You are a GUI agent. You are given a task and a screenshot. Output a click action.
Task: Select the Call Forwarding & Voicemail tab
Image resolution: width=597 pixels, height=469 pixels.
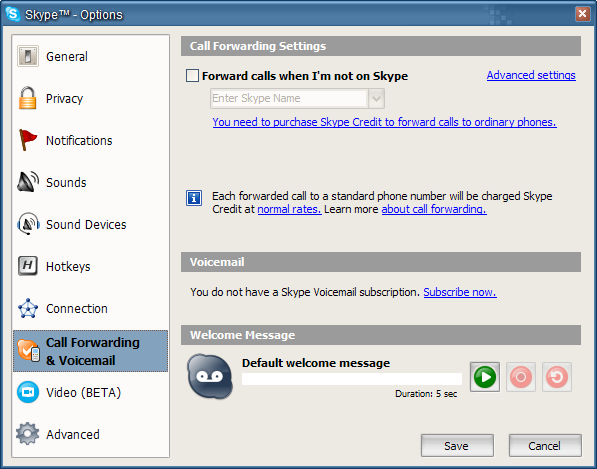[x=91, y=351]
